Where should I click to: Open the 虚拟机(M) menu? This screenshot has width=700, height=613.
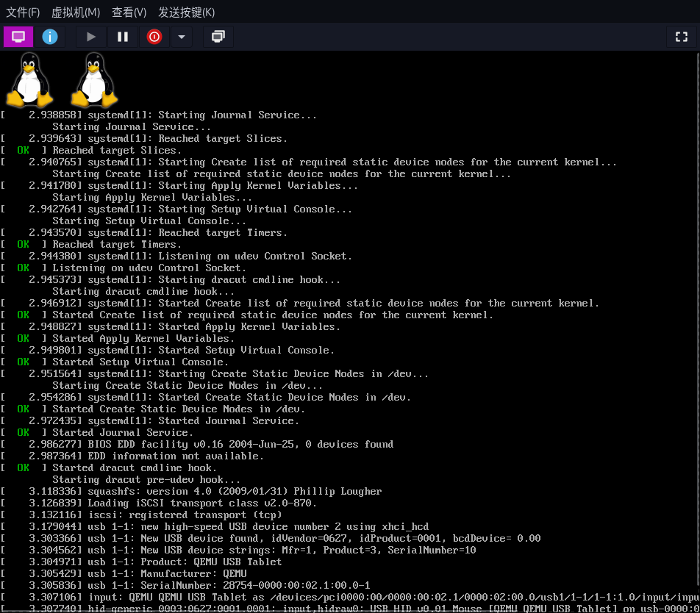click(76, 12)
